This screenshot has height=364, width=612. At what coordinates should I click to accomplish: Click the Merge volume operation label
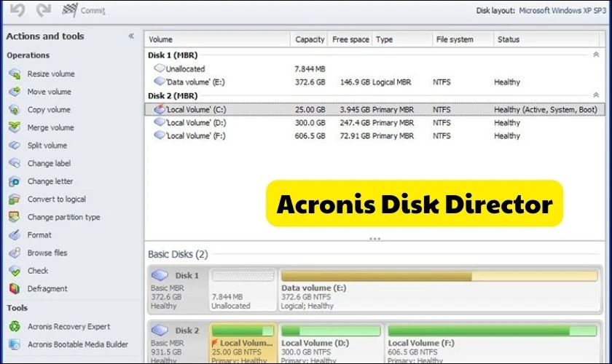pyautogui.click(x=50, y=127)
